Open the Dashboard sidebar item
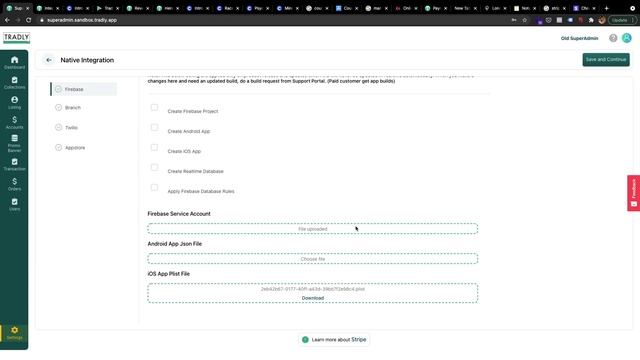This screenshot has width=640, height=360. pos(14,62)
